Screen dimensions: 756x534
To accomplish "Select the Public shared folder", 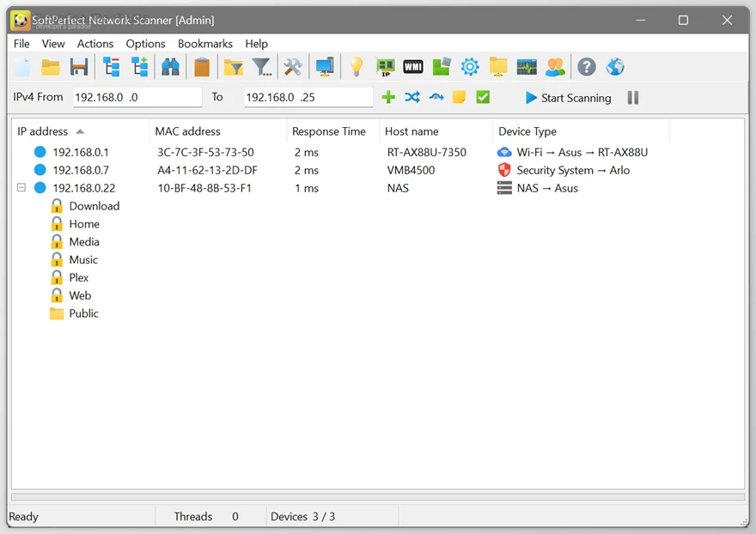I will click(84, 313).
